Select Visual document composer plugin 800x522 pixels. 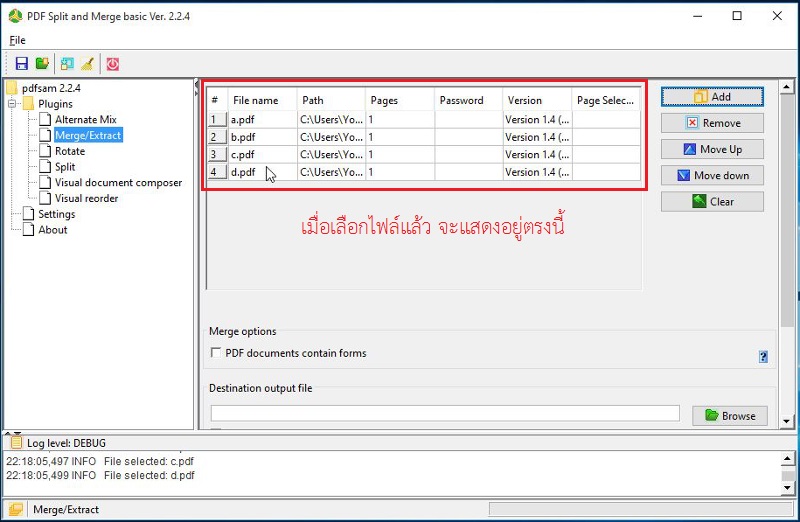click(x=118, y=183)
